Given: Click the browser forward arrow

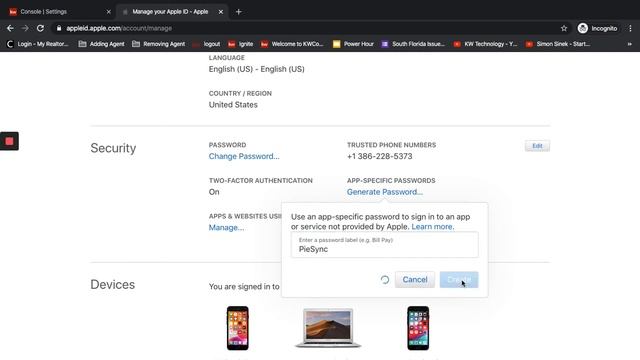Looking at the screenshot, I should [x=25, y=28].
